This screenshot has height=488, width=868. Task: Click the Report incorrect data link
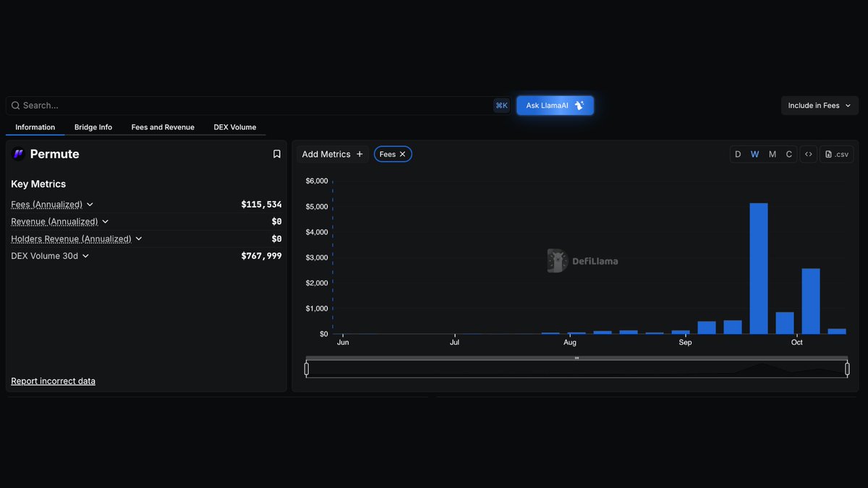point(53,381)
